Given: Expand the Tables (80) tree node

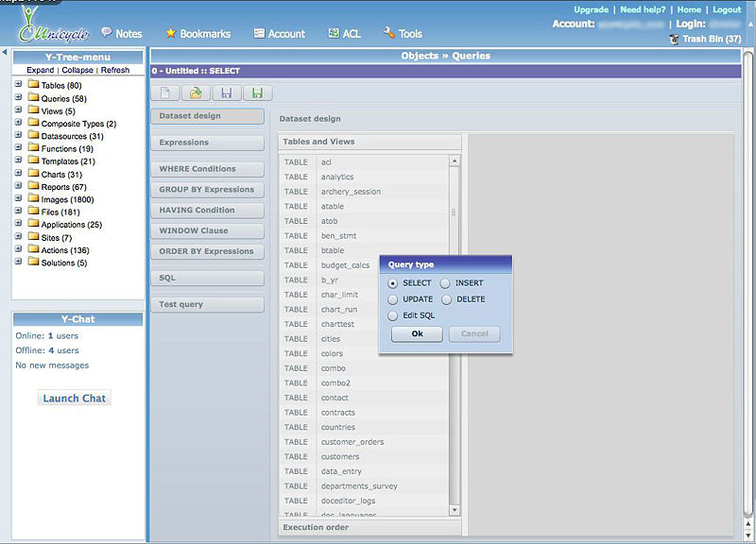Looking at the screenshot, I should coord(18,86).
